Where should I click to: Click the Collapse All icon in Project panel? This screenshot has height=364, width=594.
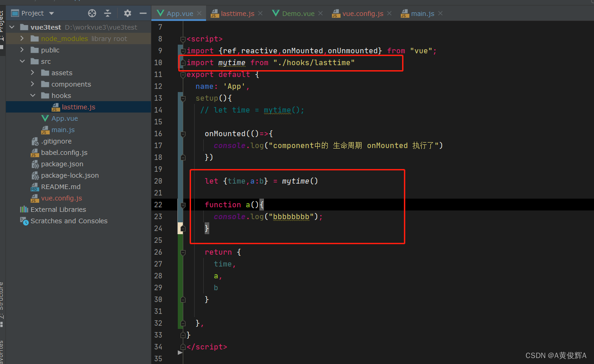pos(108,13)
